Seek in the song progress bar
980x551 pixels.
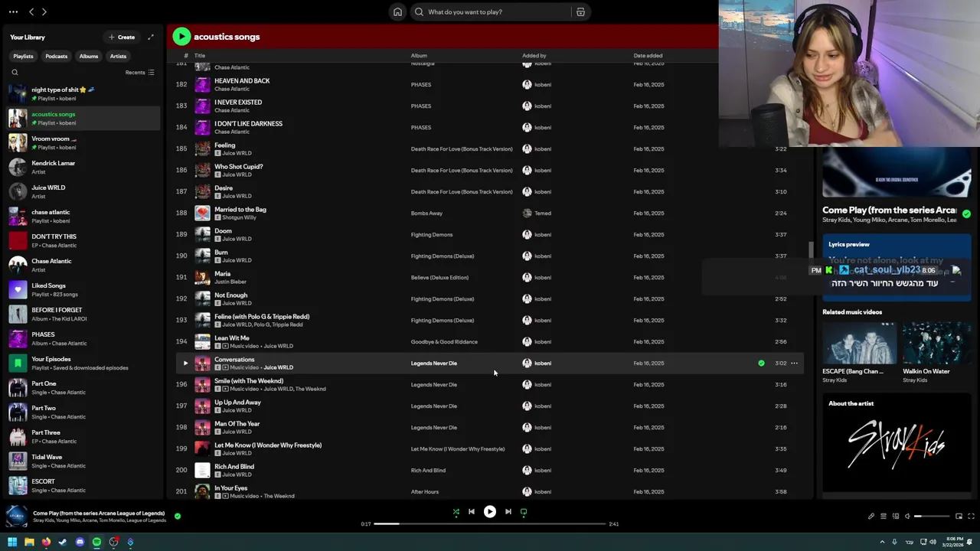tap(490, 523)
